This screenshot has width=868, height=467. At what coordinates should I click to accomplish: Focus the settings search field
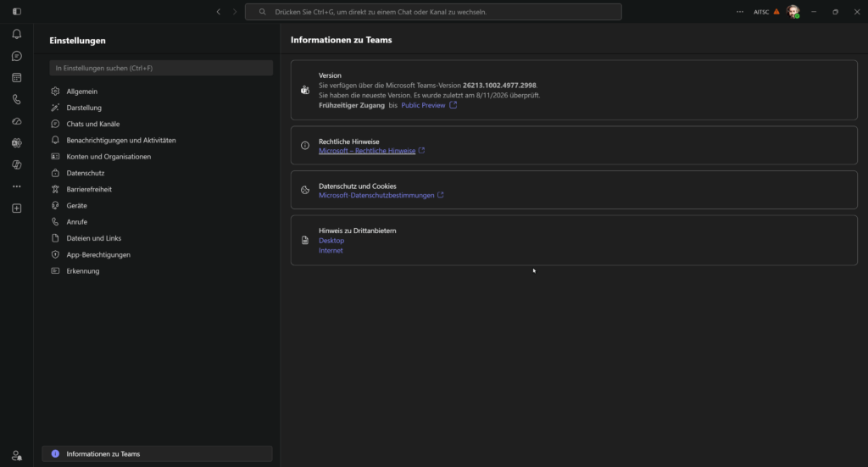pos(161,68)
